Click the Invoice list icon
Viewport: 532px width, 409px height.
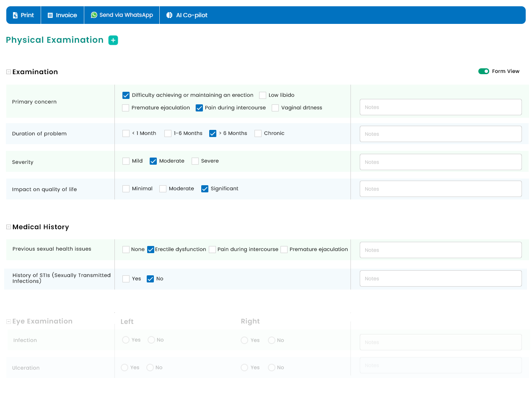pyautogui.click(x=50, y=15)
